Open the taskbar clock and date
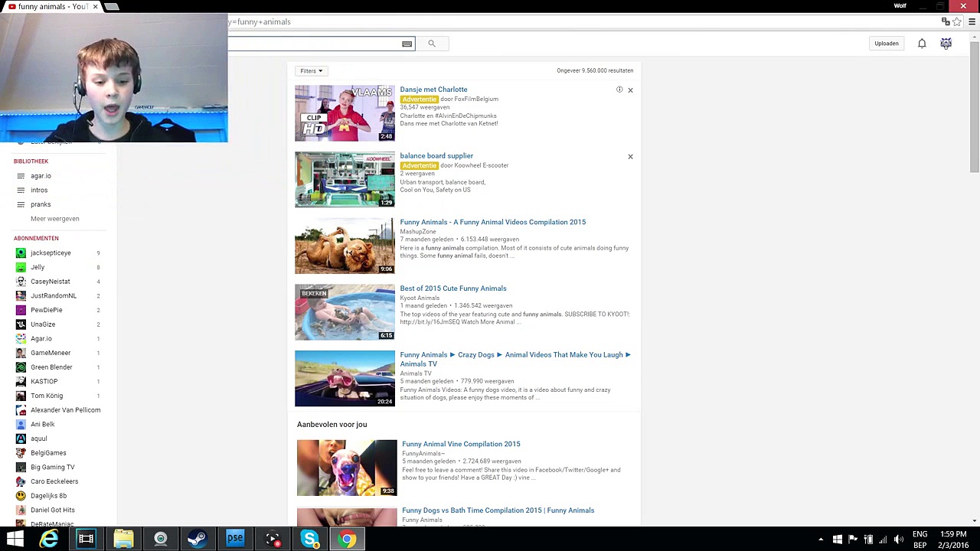 tap(953, 540)
